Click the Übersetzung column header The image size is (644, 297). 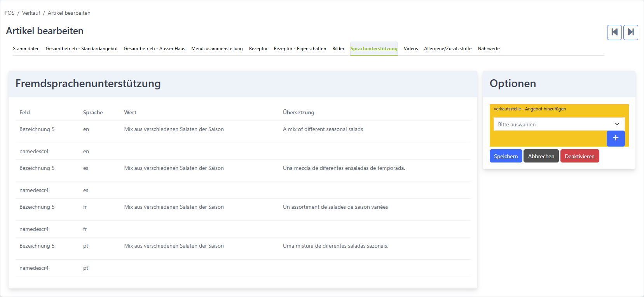pyautogui.click(x=298, y=112)
